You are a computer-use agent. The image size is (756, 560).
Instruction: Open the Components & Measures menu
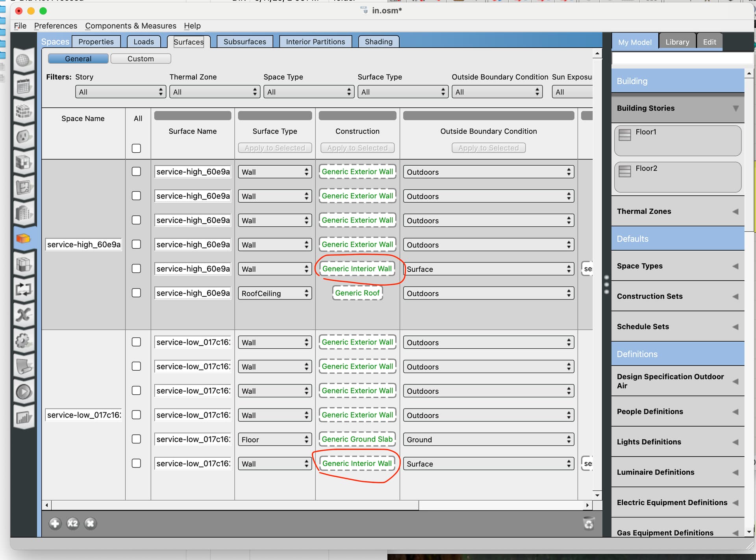[130, 26]
